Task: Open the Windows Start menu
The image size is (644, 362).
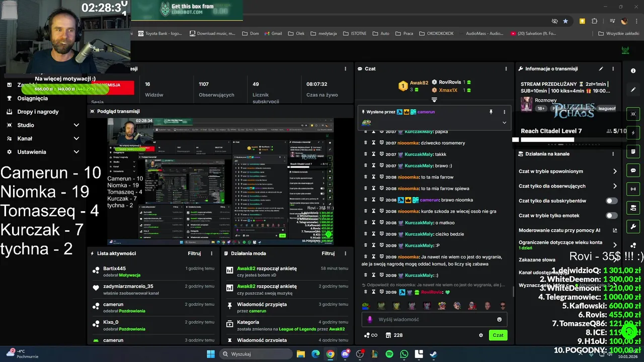Action: [x=210, y=354]
